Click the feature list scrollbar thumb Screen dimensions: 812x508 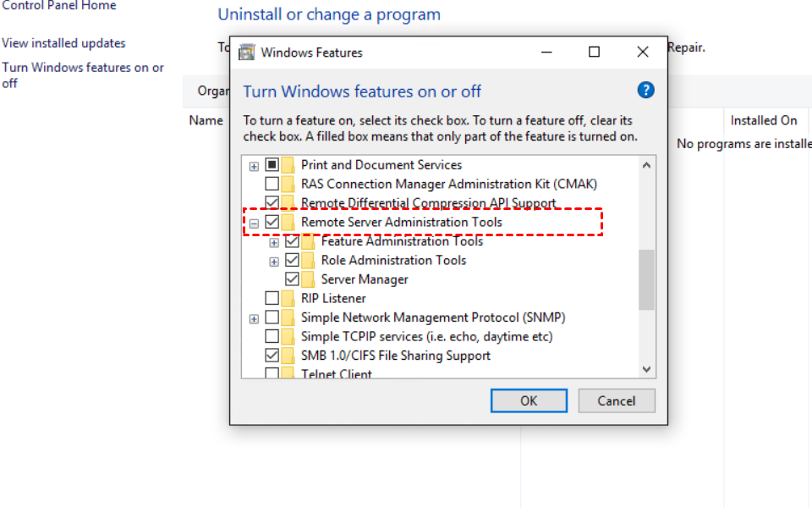[x=646, y=280]
